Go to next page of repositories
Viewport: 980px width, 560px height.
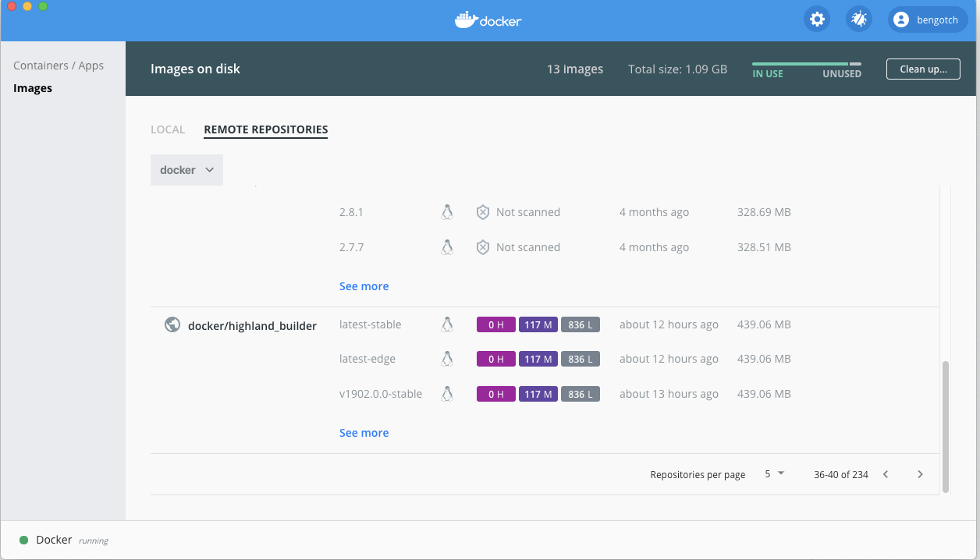click(920, 474)
